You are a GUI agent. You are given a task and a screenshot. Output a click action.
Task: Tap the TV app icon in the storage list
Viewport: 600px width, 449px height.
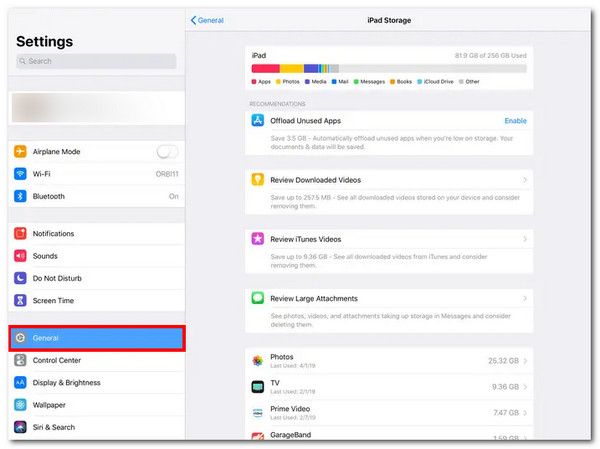click(258, 387)
